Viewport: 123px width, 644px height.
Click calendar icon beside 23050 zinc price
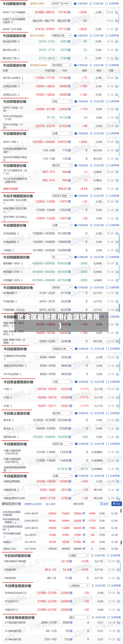(x=70, y=109)
